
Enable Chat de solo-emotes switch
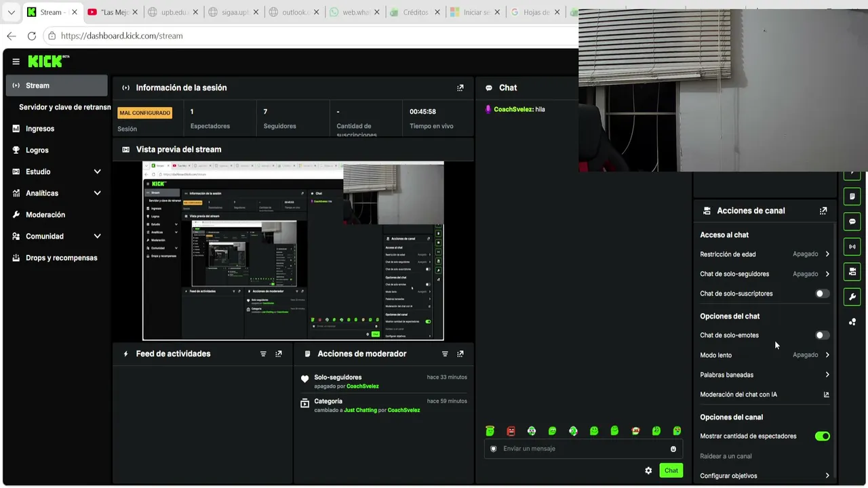[x=822, y=335]
